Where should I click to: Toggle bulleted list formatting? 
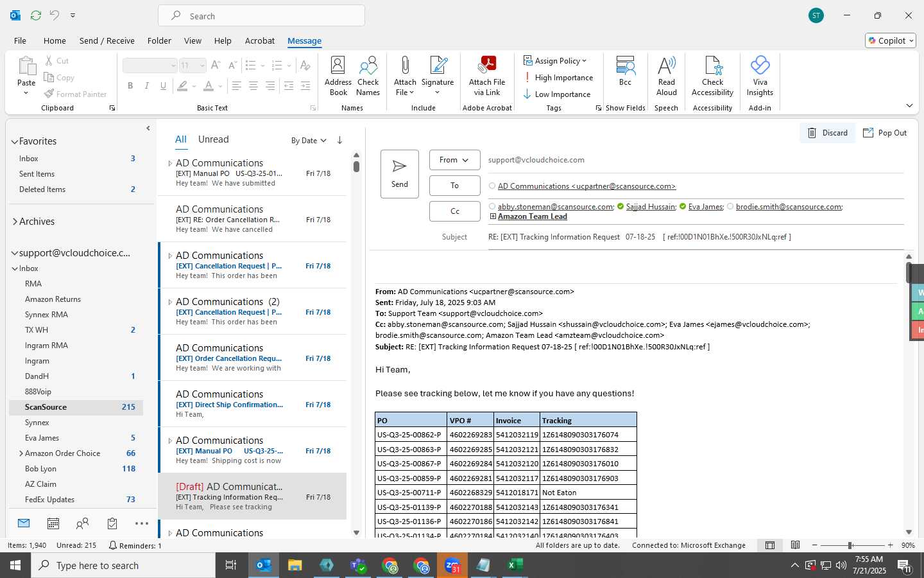point(250,65)
